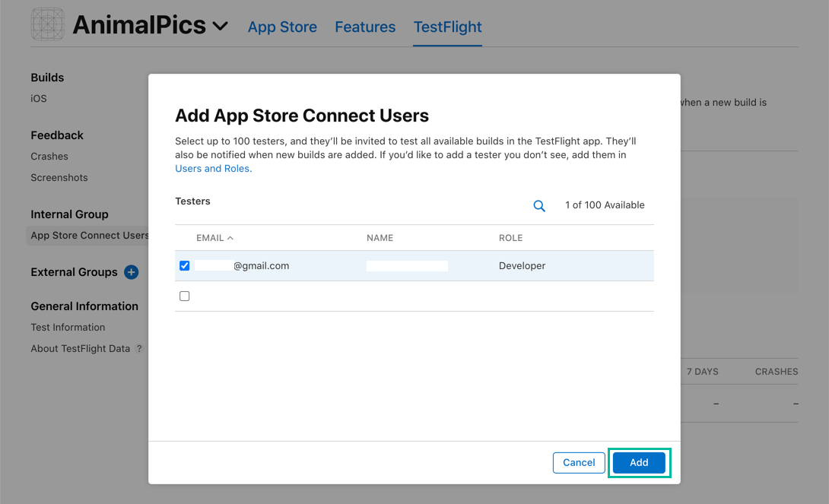
Task: Open the Users and Roles link
Action: 213,169
